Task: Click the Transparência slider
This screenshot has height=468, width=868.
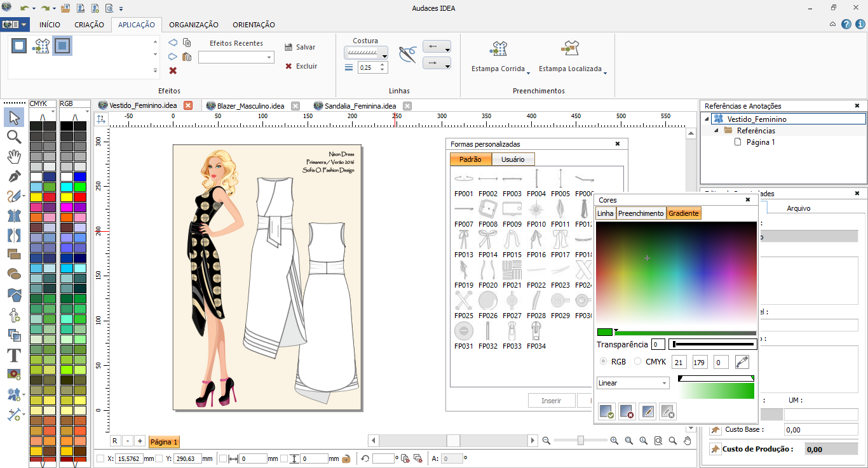Action: (x=712, y=344)
